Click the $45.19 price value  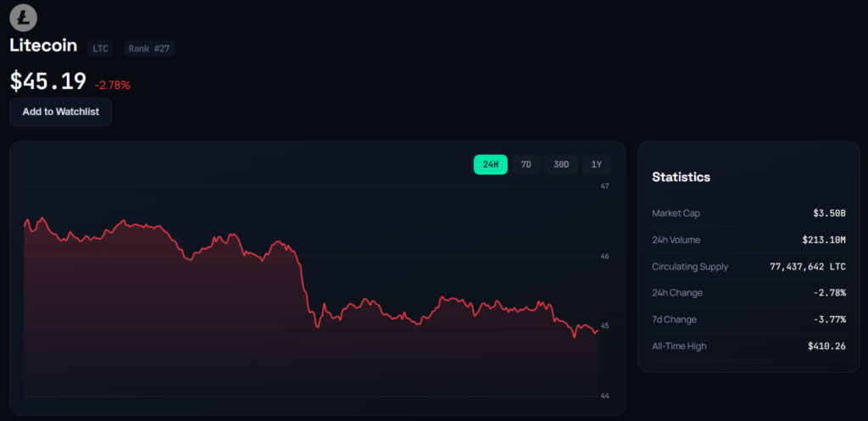pyautogui.click(x=48, y=81)
